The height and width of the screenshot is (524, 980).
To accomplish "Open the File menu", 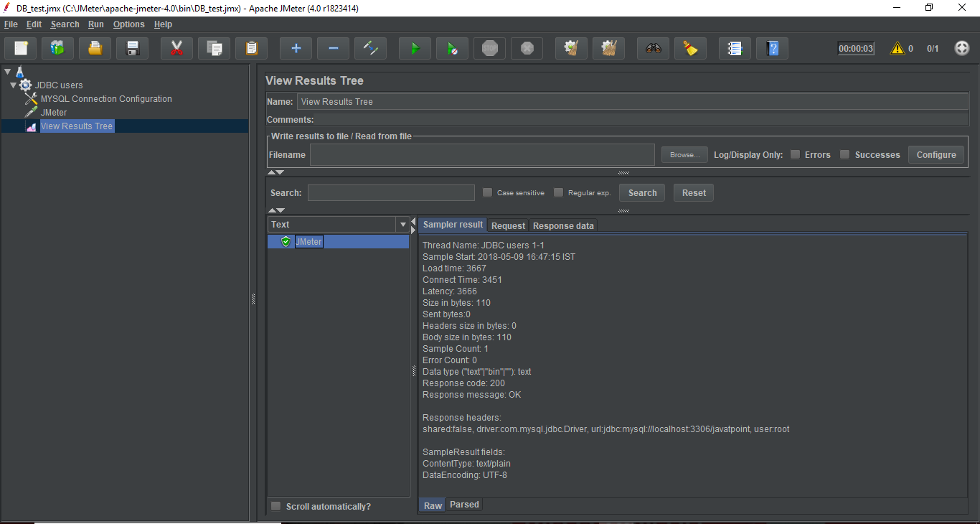I will [11, 24].
